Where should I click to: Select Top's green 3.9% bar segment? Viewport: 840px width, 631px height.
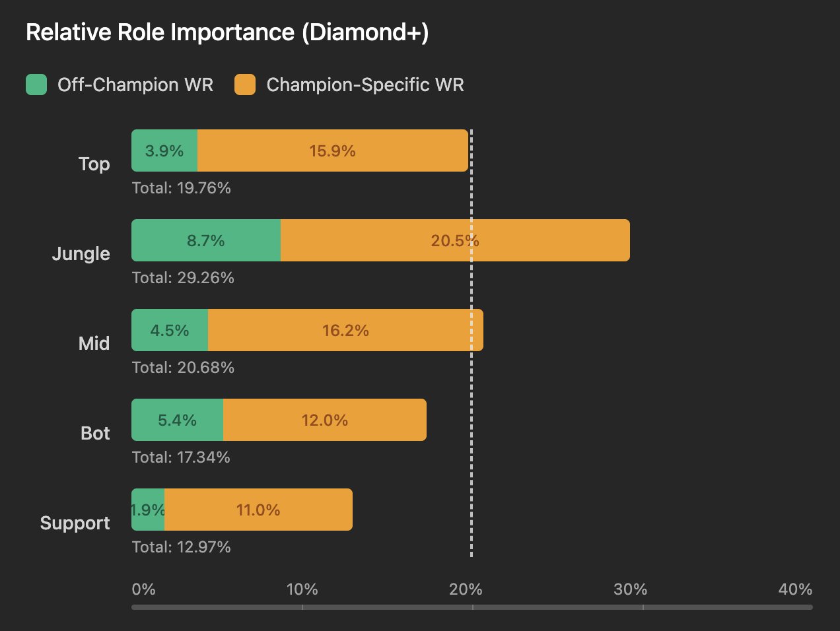point(164,150)
